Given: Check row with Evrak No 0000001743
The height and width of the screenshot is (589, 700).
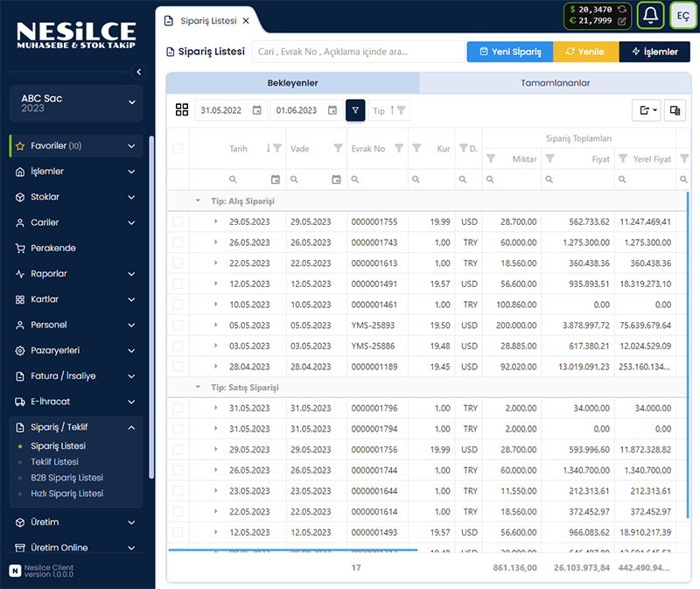Looking at the screenshot, I should (178, 242).
